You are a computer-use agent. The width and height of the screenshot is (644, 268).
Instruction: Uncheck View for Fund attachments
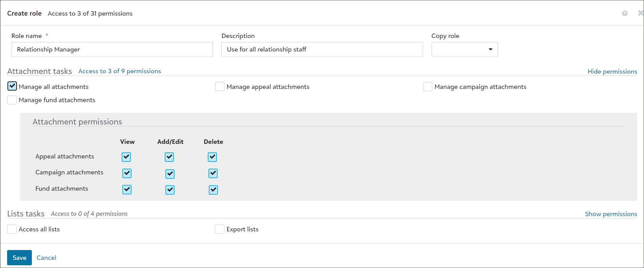coord(127,189)
